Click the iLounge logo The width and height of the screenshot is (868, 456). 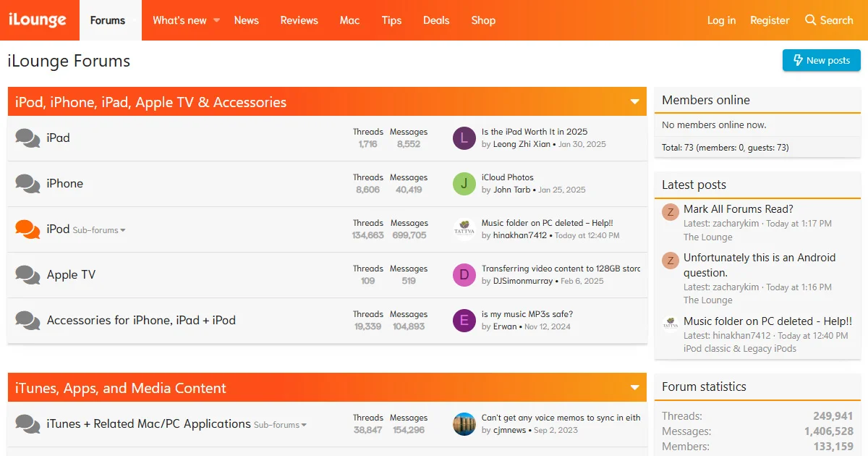(x=37, y=20)
